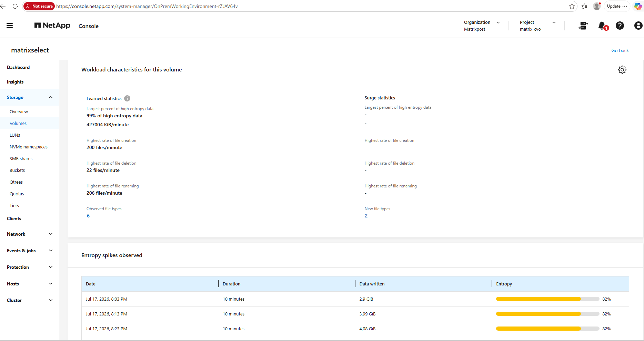
Task: Open the observed file types count 6
Action: pyautogui.click(x=88, y=216)
